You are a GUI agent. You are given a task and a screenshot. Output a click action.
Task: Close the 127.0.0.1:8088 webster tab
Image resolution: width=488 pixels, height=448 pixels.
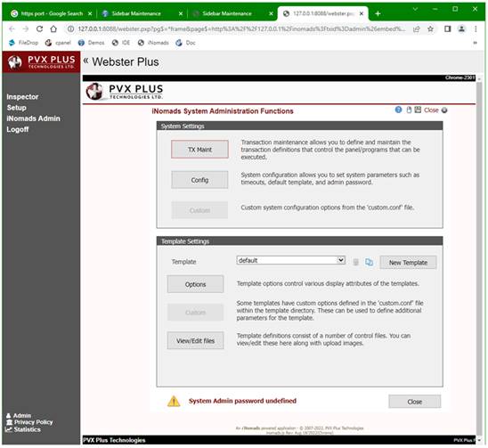click(x=362, y=13)
